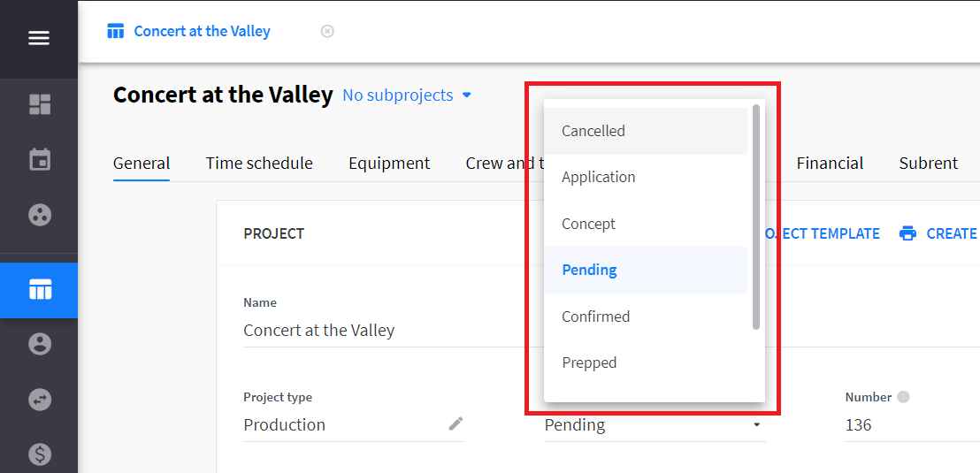Switch to the Subrent tab
Screen dimensions: 980x473
coord(928,163)
